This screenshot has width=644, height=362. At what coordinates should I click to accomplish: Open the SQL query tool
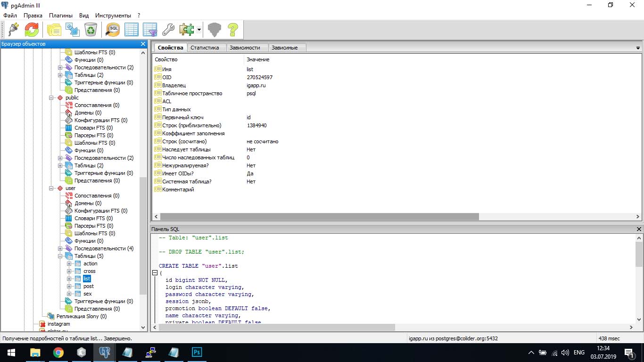[113, 30]
